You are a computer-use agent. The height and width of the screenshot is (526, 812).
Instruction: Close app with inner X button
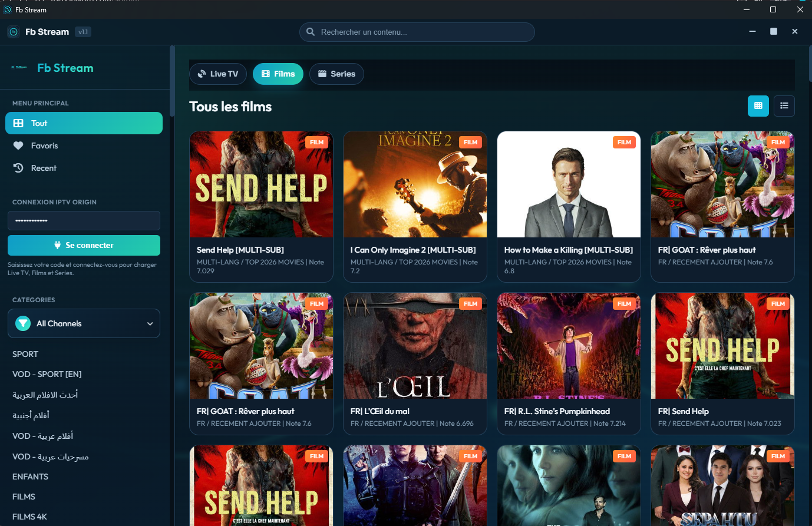795,31
